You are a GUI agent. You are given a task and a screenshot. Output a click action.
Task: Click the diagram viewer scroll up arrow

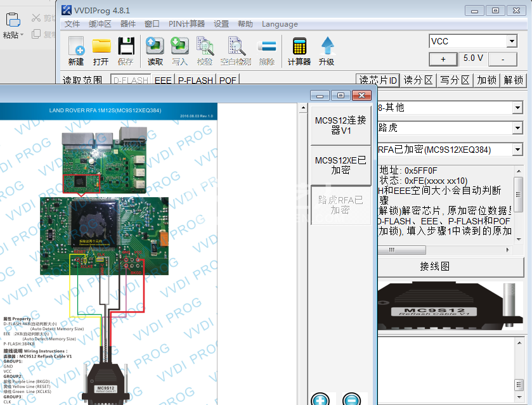coord(303,108)
